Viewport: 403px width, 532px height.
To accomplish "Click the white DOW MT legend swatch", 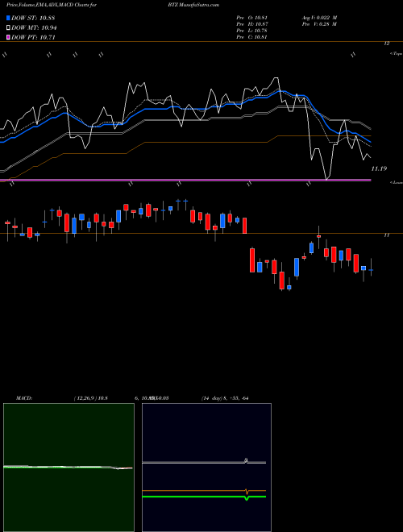I will click(9, 28).
